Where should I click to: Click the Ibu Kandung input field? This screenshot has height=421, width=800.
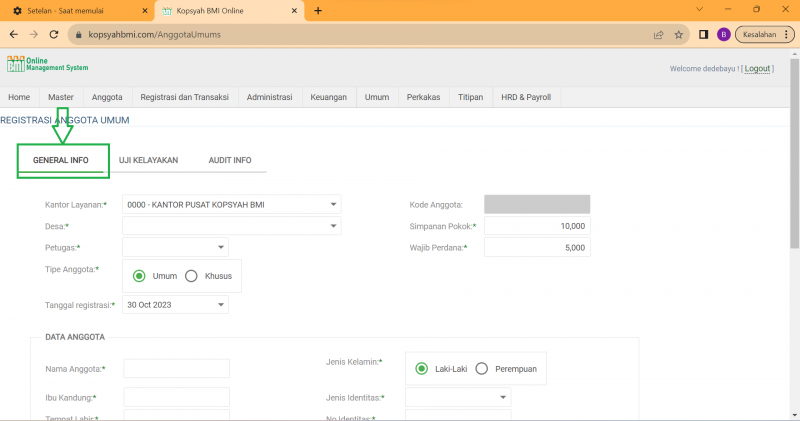click(x=177, y=397)
